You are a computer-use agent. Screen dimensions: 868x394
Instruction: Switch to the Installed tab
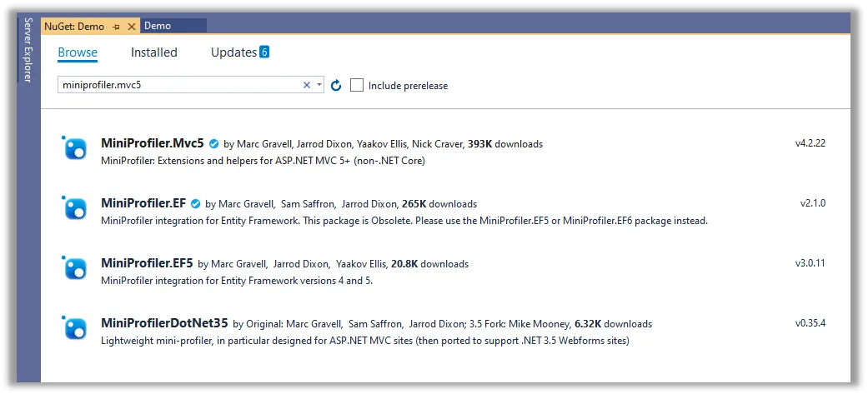[x=154, y=52]
